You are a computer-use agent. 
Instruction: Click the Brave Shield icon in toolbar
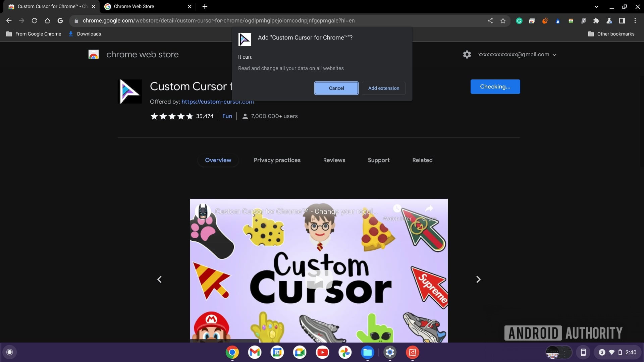558,21
